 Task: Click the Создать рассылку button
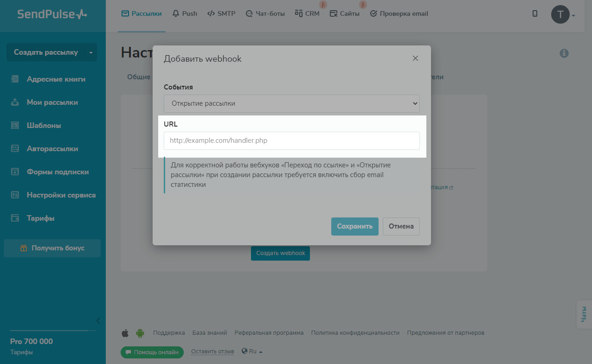(45, 52)
